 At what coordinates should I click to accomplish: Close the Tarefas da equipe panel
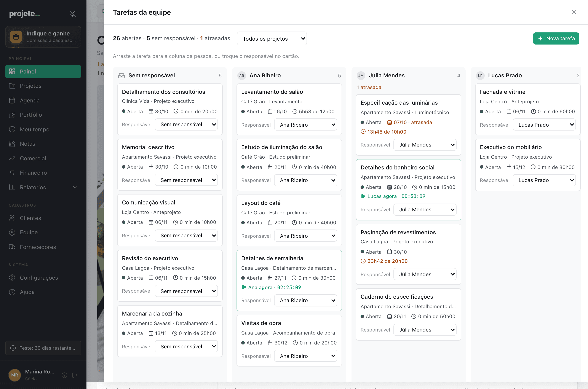click(574, 12)
